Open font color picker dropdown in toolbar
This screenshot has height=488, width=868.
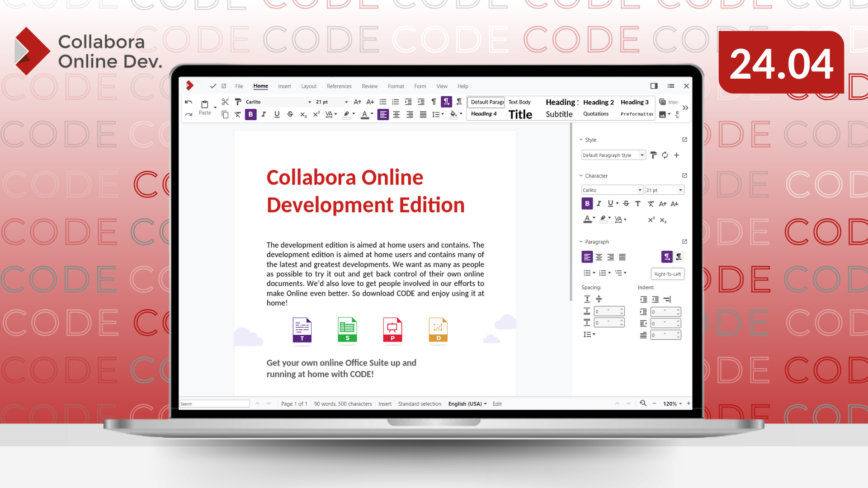(x=372, y=114)
